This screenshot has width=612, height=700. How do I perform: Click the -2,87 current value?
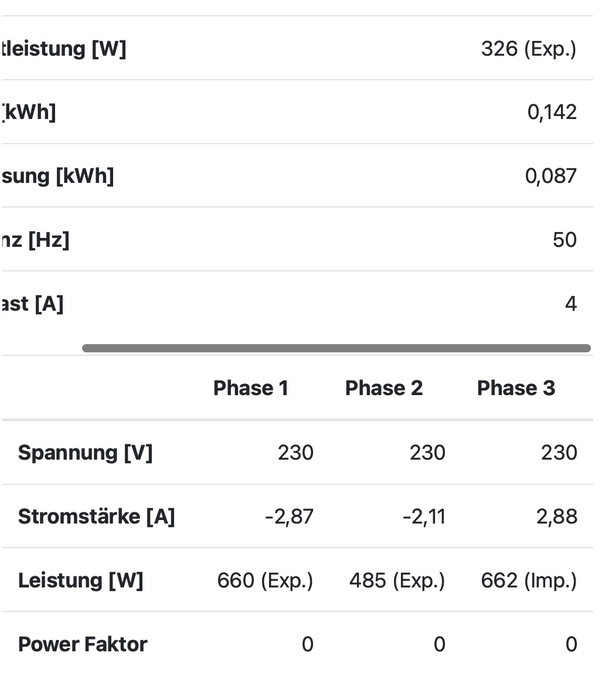[289, 516]
